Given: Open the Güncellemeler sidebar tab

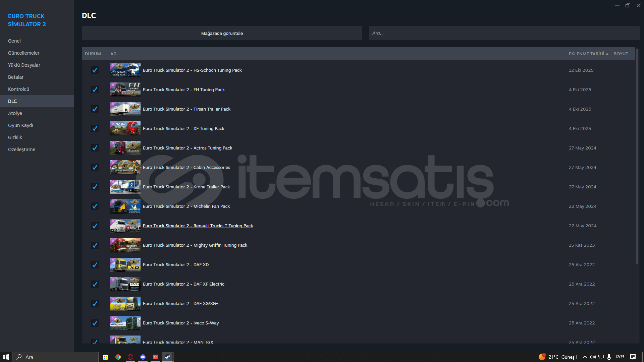Looking at the screenshot, I should pyautogui.click(x=23, y=53).
